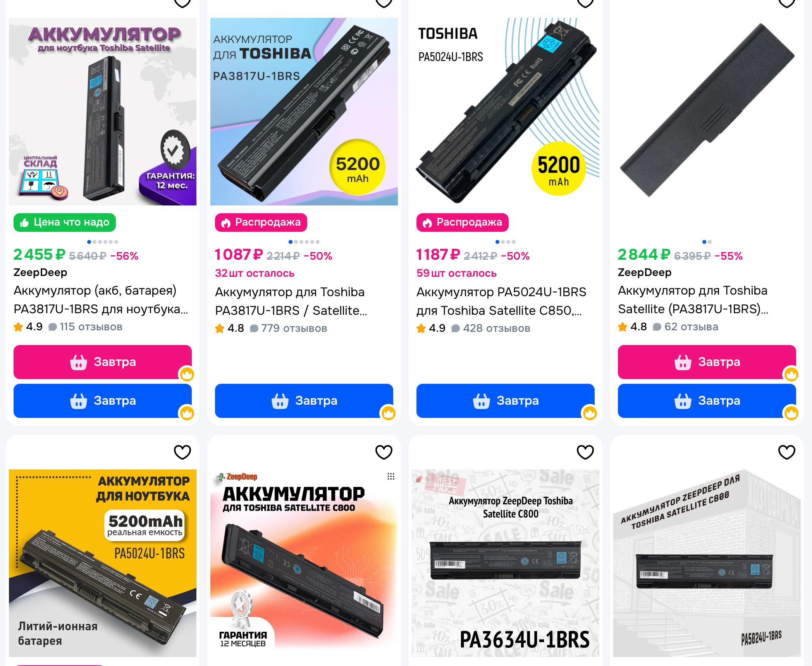
Task: Toggle heart on ZeepDeep Satellite C800 orange card
Action: [x=384, y=452]
